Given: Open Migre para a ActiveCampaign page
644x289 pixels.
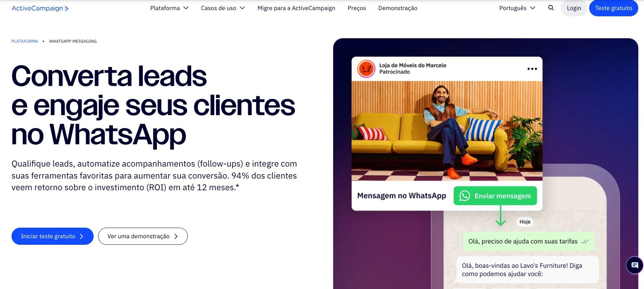Looking at the screenshot, I should (x=296, y=8).
